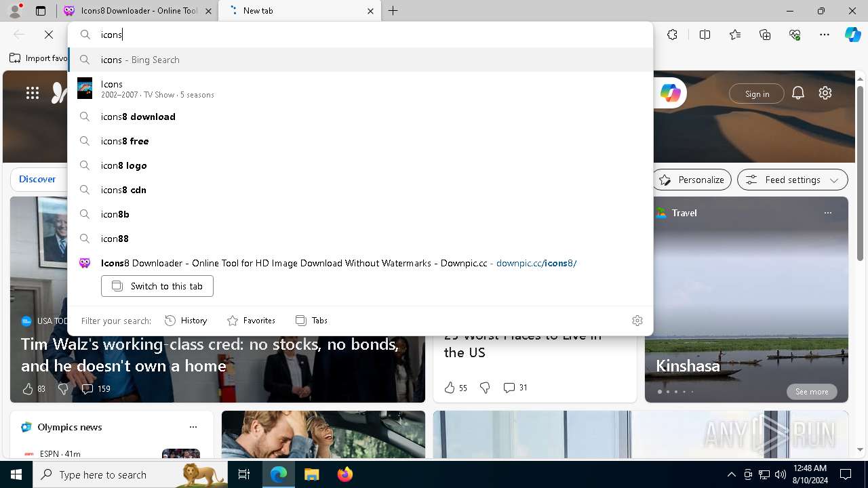Open Task View on taskbar
The height and width of the screenshot is (488, 868).
click(244, 474)
